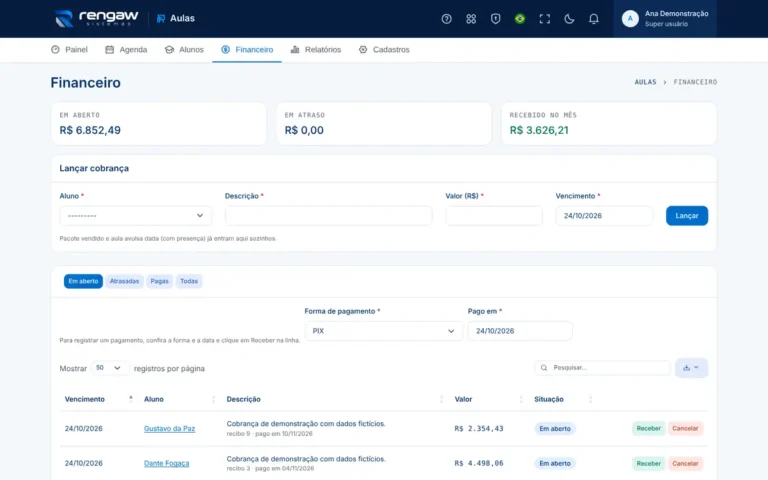
Task: Select the Financeiro tab
Action: 247,49
